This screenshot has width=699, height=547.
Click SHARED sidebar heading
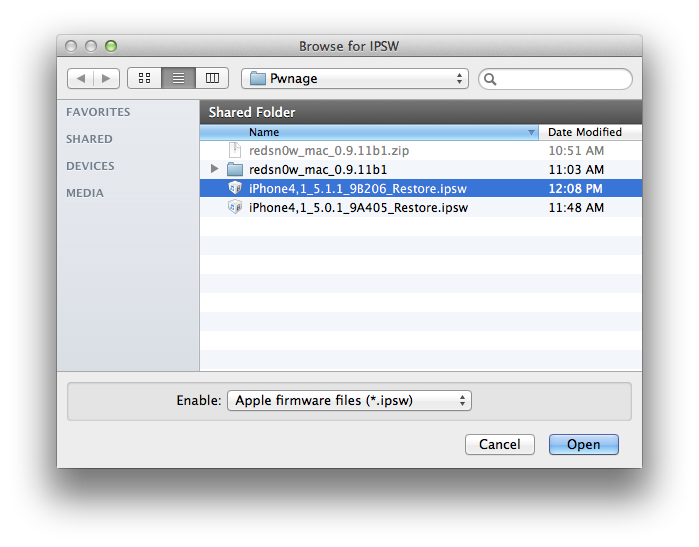[89, 139]
